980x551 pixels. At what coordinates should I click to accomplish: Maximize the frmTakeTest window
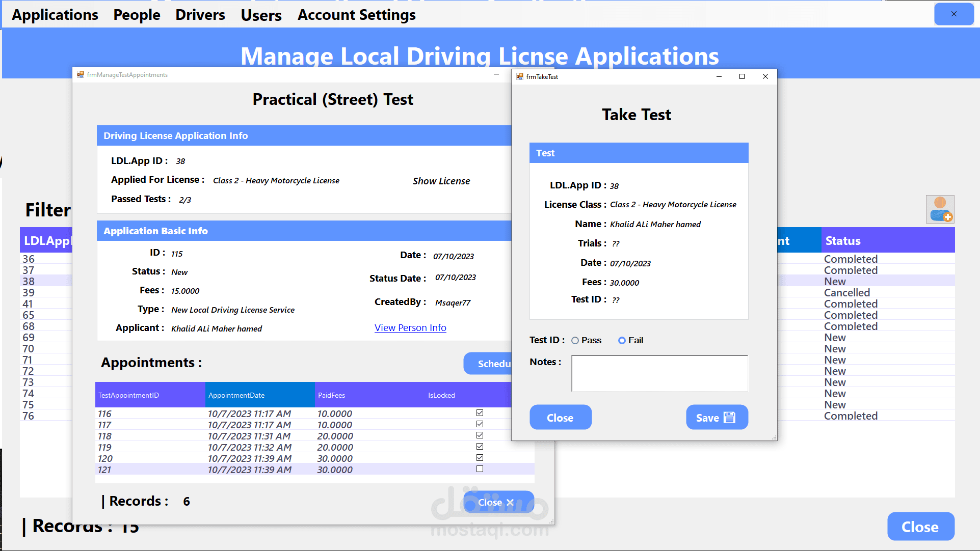pos(742,76)
